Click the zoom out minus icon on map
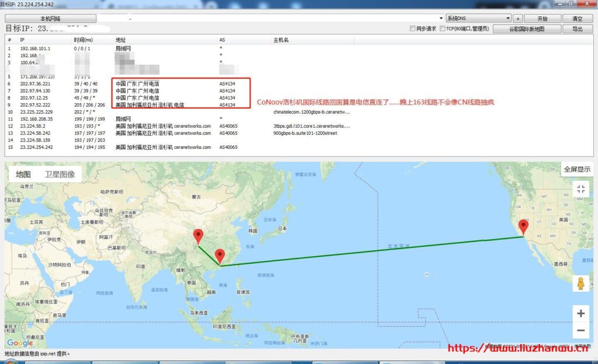This screenshot has height=364, width=598. (x=581, y=330)
